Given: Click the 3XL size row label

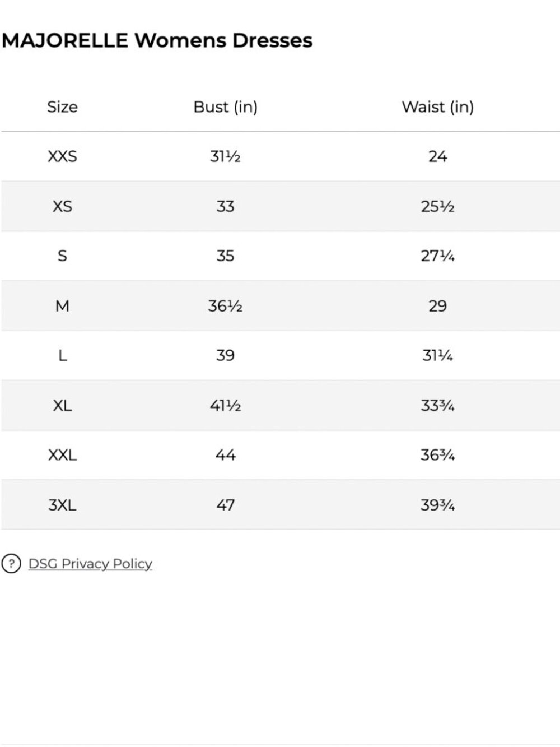Looking at the screenshot, I should 62,505.
